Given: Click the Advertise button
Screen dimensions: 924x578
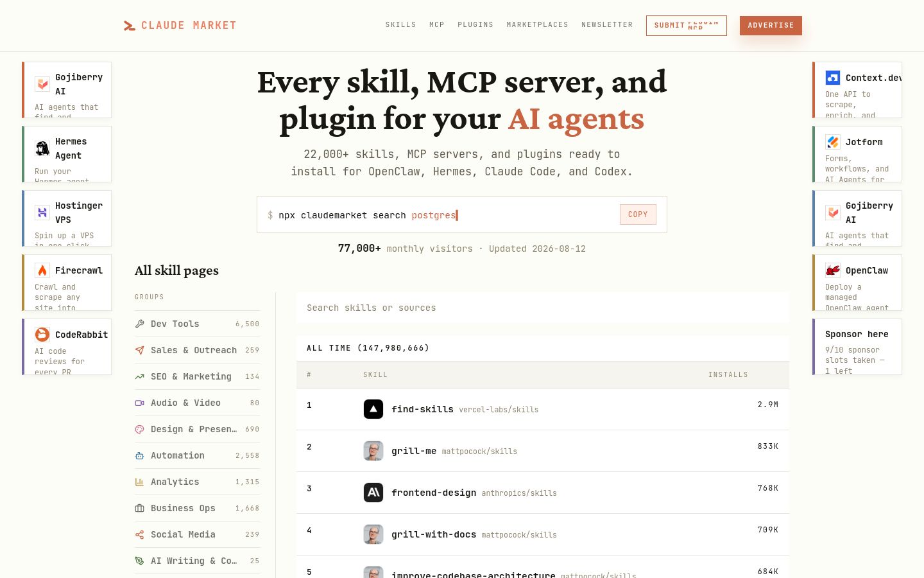Looking at the screenshot, I should coord(771,26).
